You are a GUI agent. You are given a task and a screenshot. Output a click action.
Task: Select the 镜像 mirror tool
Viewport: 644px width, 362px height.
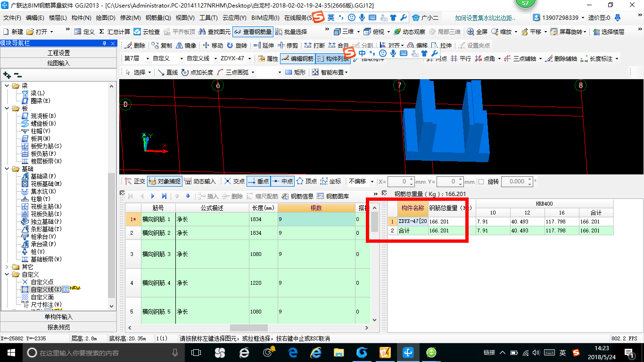[x=186, y=46]
